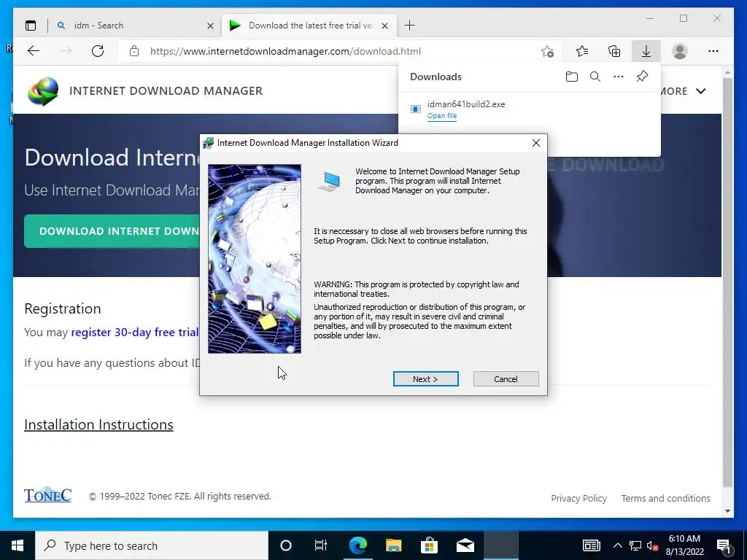
Task: Open the notification center icon
Action: click(724, 545)
